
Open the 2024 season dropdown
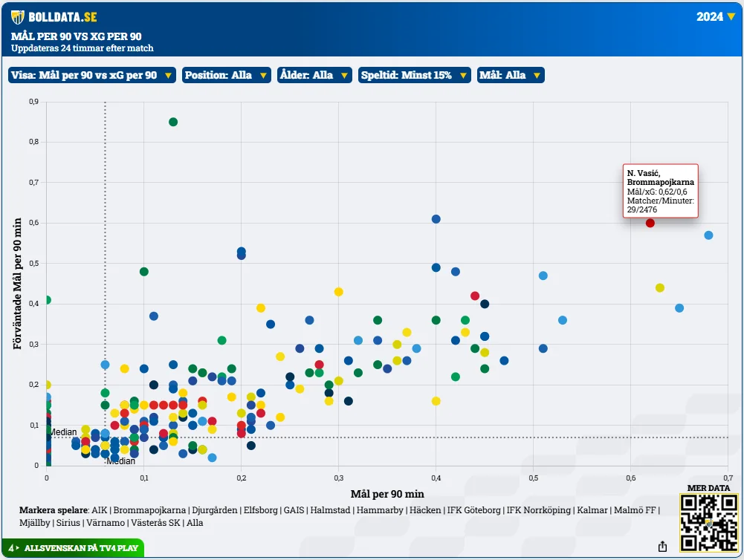715,16
